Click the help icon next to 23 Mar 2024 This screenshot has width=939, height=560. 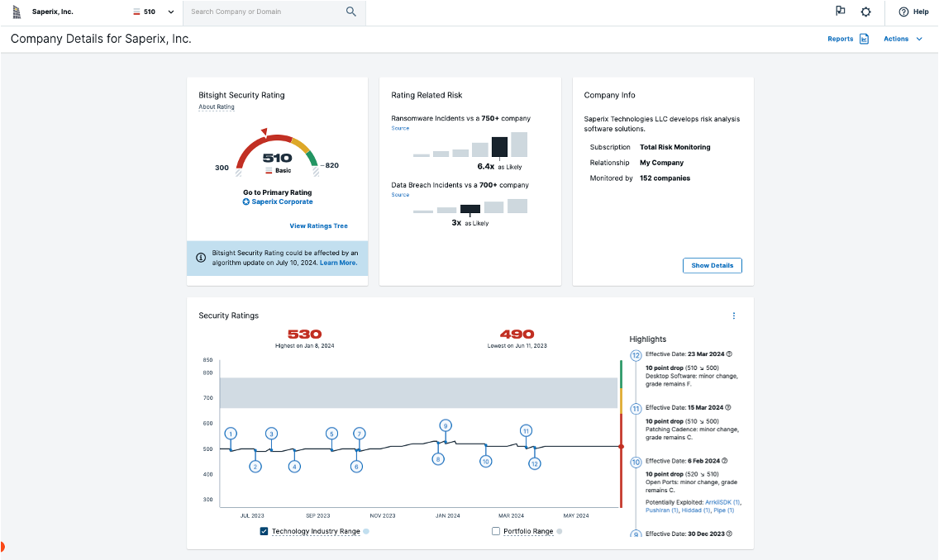pos(729,354)
